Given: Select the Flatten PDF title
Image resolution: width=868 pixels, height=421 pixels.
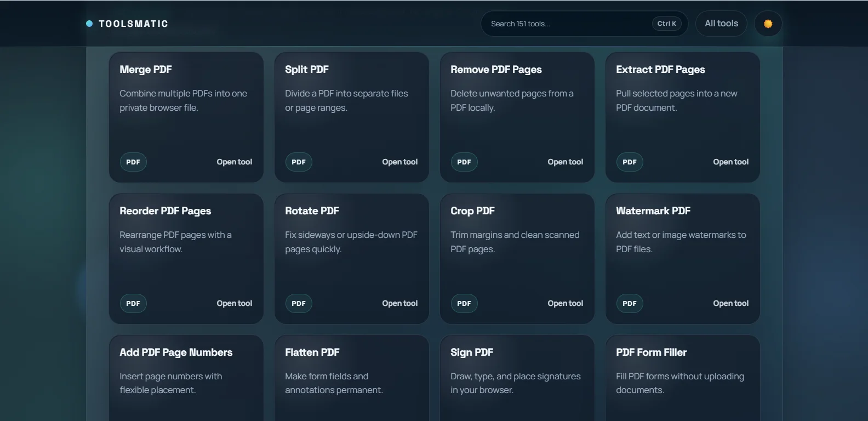Looking at the screenshot, I should (x=312, y=352).
